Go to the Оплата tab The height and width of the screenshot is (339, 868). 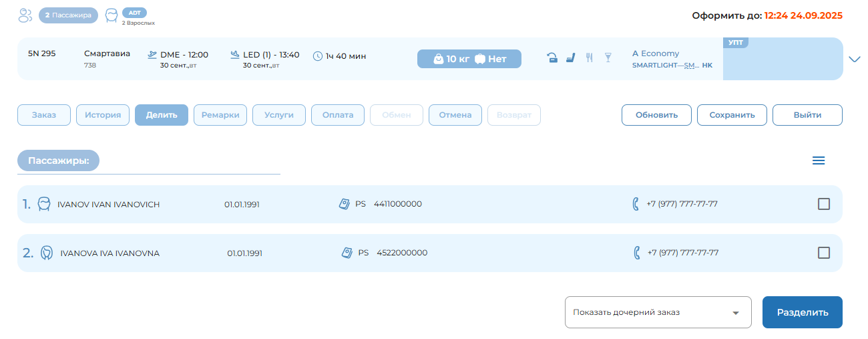click(x=338, y=115)
